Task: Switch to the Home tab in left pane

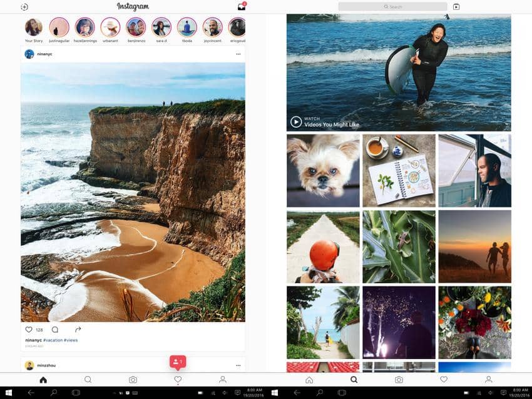Action: pos(43,380)
